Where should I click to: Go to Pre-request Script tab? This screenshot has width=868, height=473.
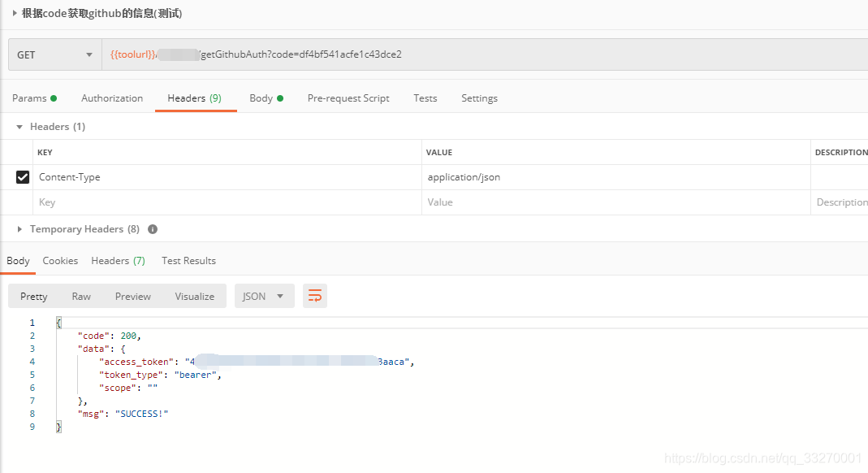tap(348, 98)
